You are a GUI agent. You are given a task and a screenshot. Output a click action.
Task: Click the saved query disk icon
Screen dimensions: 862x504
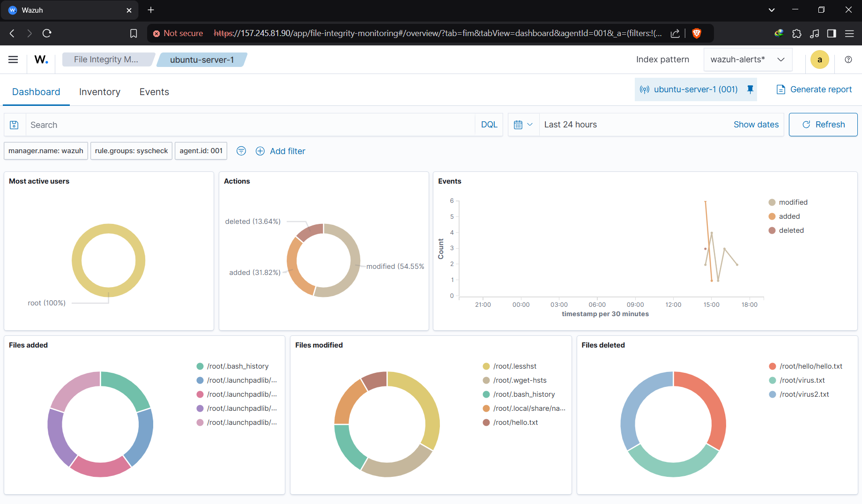(15, 125)
